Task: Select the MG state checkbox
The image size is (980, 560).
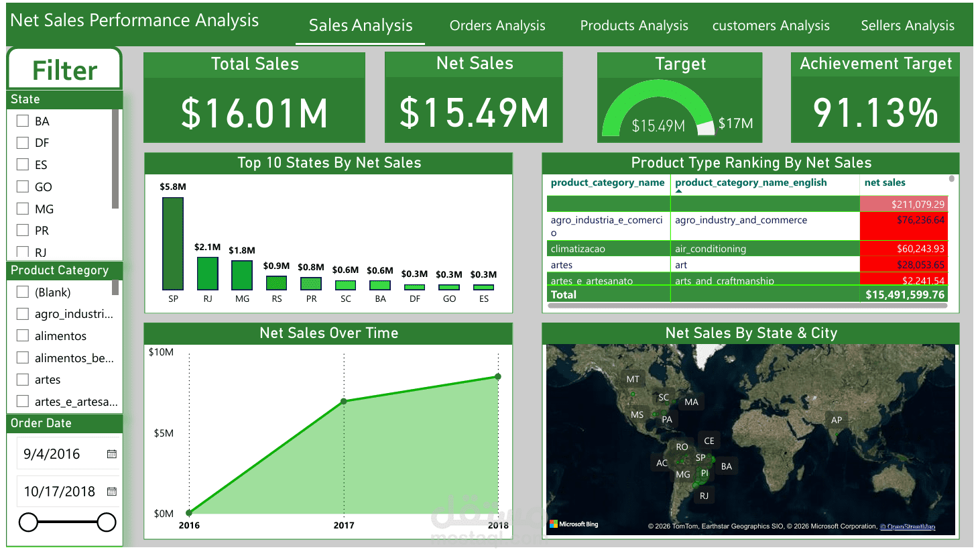Action: coord(23,209)
